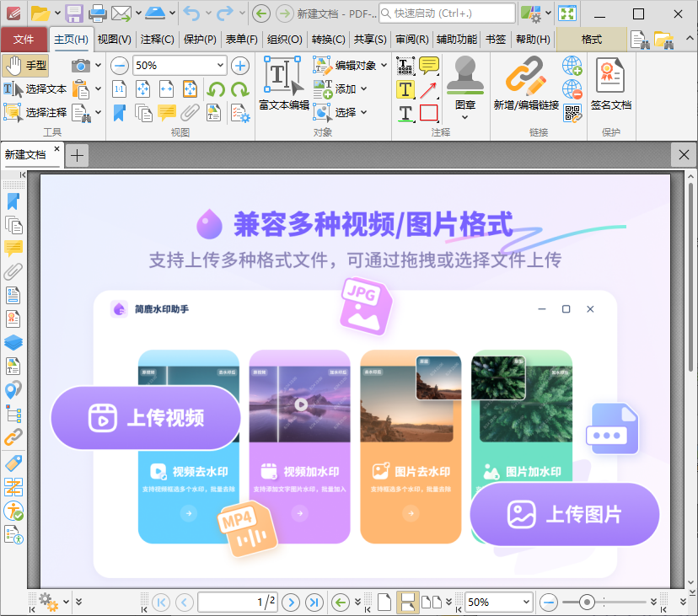The image size is (698, 616).
Task: Toggle the comments panel in left sidebar
Action: [x=13, y=249]
